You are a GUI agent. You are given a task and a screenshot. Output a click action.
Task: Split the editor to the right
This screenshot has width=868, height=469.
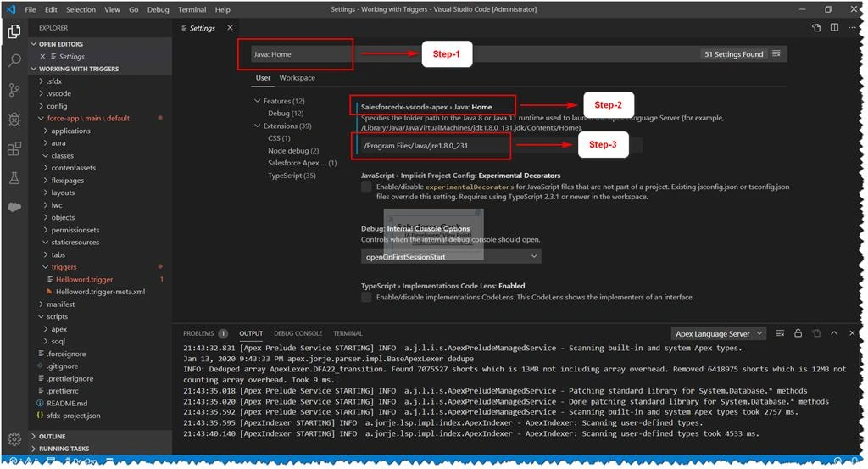tap(834, 28)
